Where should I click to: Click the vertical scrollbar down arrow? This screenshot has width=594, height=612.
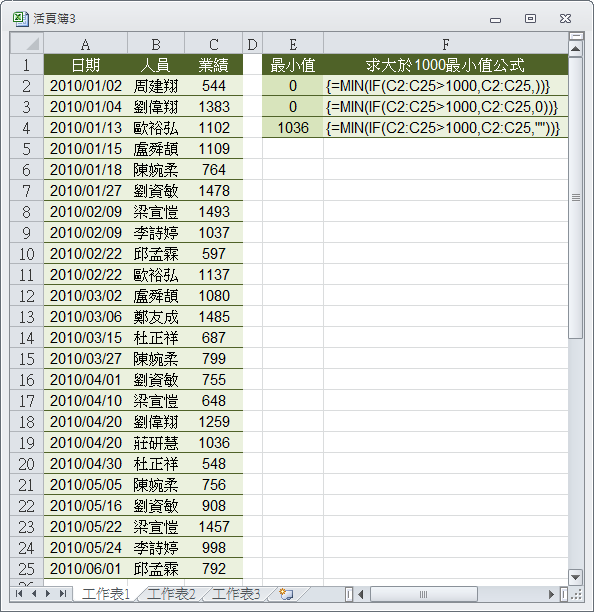click(576, 577)
